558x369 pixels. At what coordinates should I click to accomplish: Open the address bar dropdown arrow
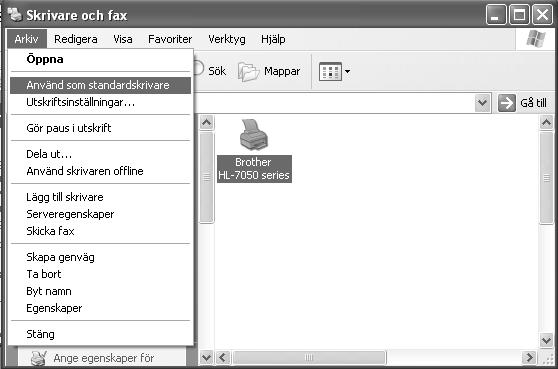[482, 103]
